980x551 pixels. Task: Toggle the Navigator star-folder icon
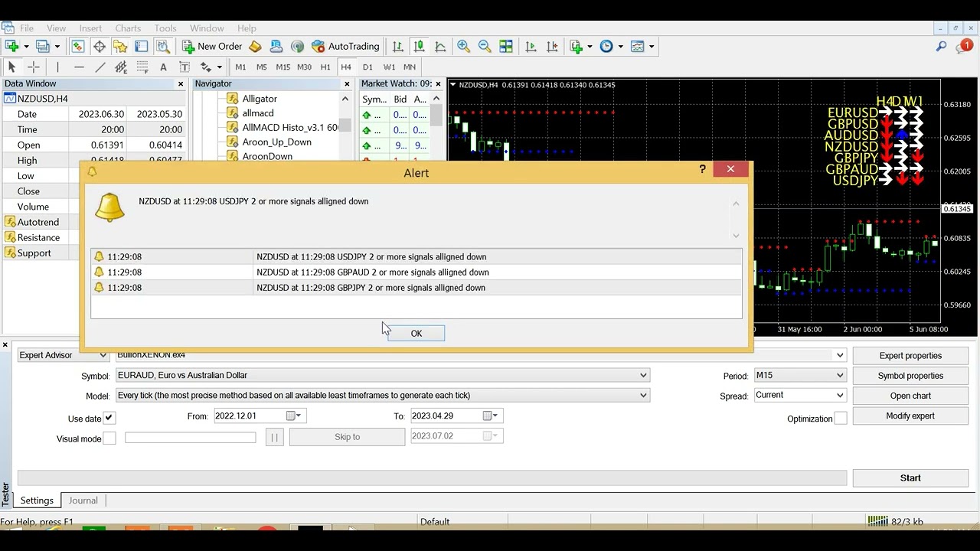point(120,47)
